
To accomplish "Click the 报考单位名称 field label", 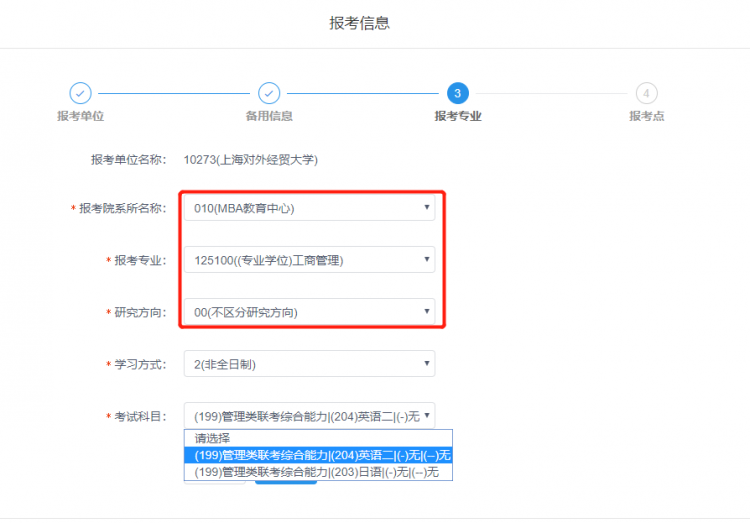I will point(128,159).
